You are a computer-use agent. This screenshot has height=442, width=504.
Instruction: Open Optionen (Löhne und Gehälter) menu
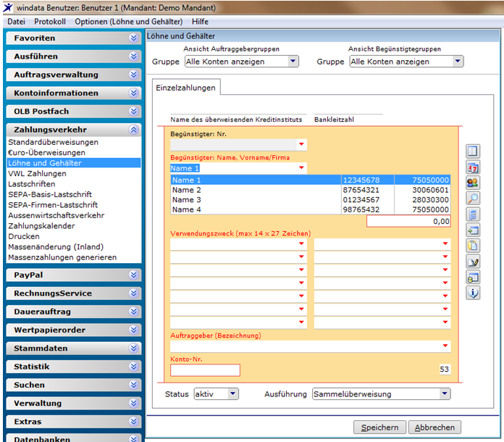129,22
